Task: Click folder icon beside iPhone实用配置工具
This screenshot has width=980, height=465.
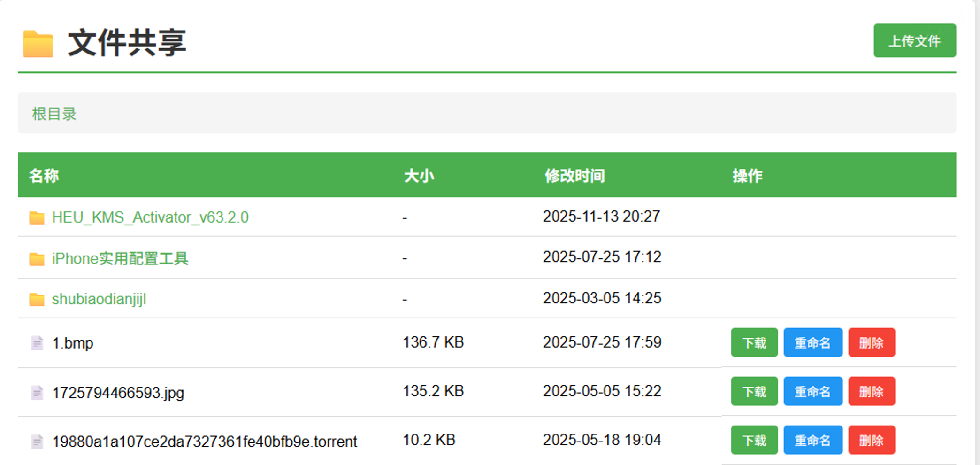Action: [x=37, y=259]
